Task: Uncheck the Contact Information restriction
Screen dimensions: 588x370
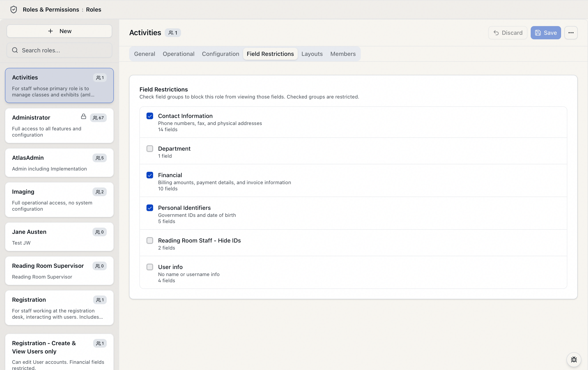Action: pyautogui.click(x=150, y=116)
